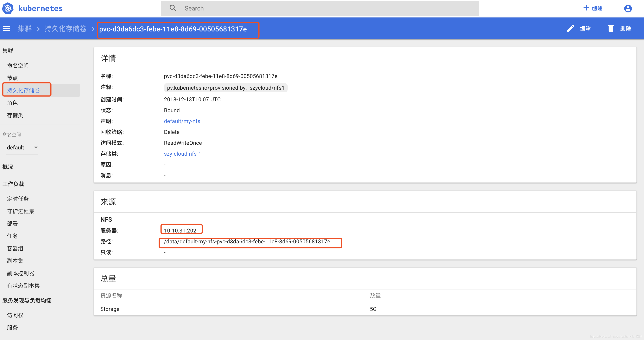Open 节点 in sidebar
The height and width of the screenshot is (340, 644).
12,78
